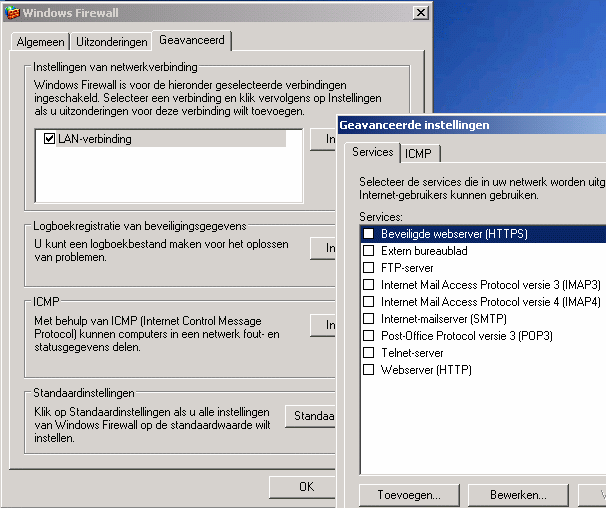606x508 pixels.
Task: Enable Internet-mailserver (SMTP) checkbox
Action: coord(369,319)
